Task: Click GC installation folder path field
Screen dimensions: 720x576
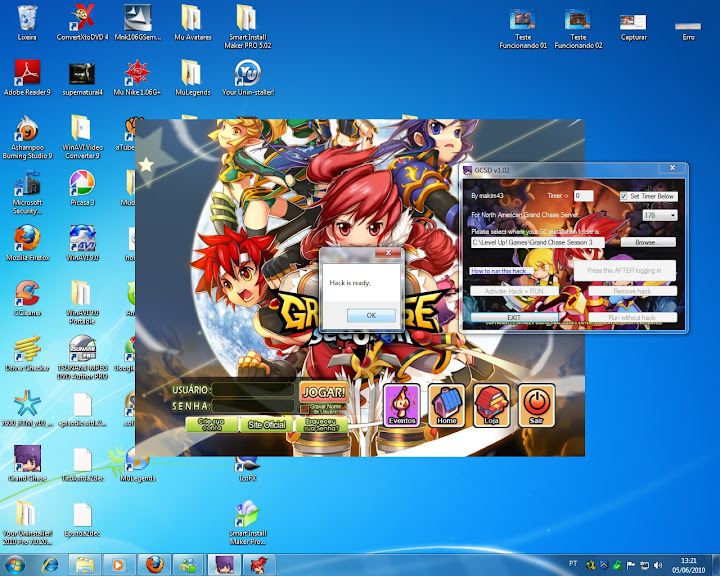Action: (x=537, y=242)
